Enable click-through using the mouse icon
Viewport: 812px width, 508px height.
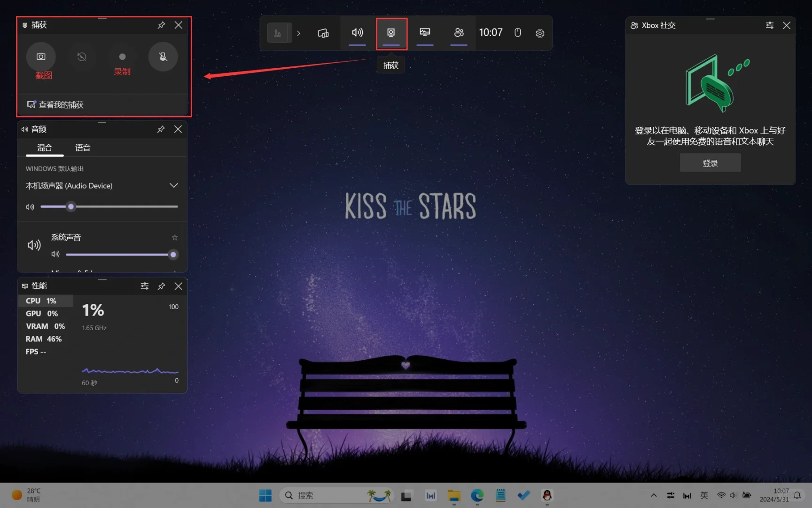pos(517,33)
